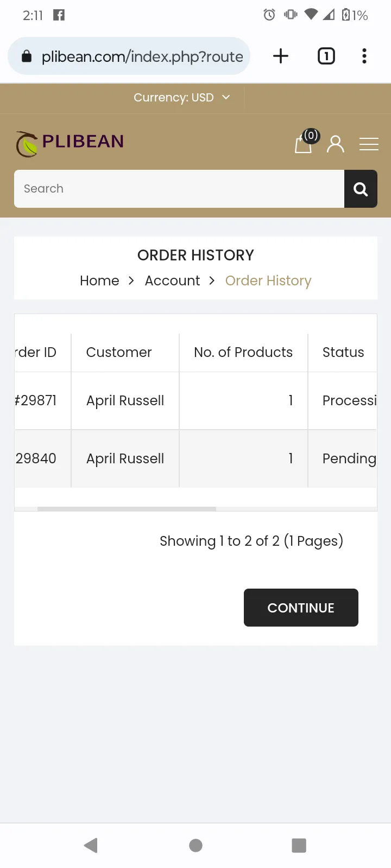This screenshot has height=868, width=391.
Task: Select order row #29871
Action: point(195,401)
